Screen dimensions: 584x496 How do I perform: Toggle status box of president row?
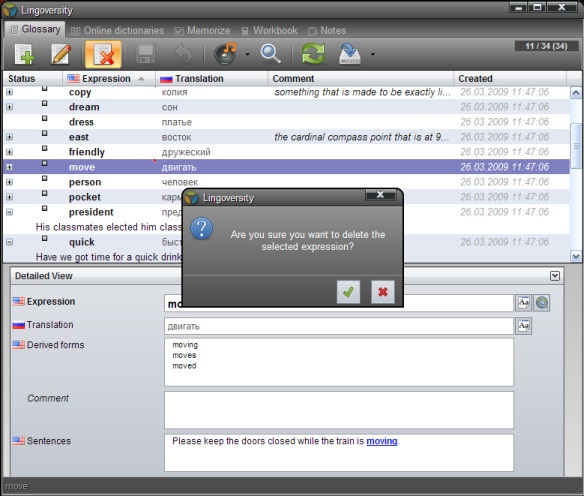pos(44,208)
